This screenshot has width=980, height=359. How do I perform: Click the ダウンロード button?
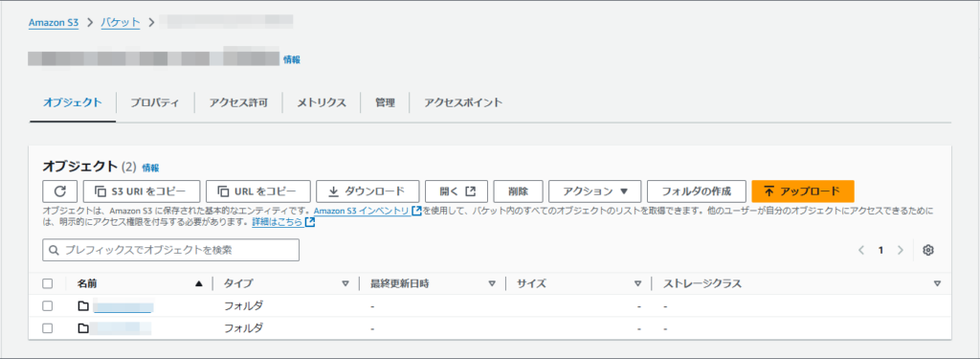[x=367, y=191]
